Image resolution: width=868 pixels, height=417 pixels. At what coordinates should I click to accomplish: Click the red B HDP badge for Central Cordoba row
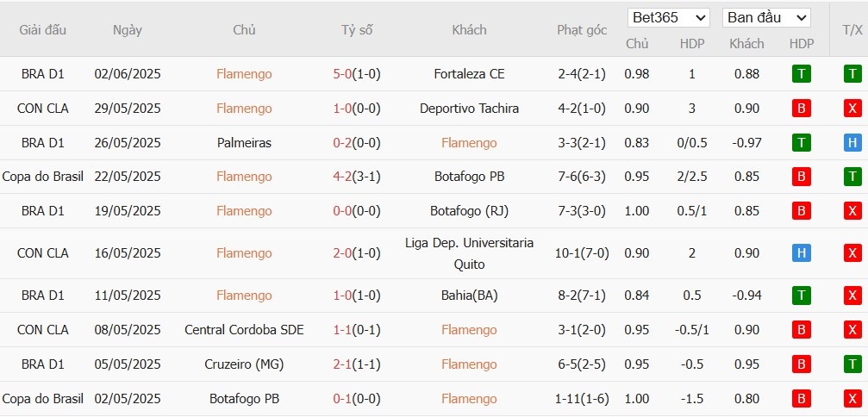tap(802, 330)
